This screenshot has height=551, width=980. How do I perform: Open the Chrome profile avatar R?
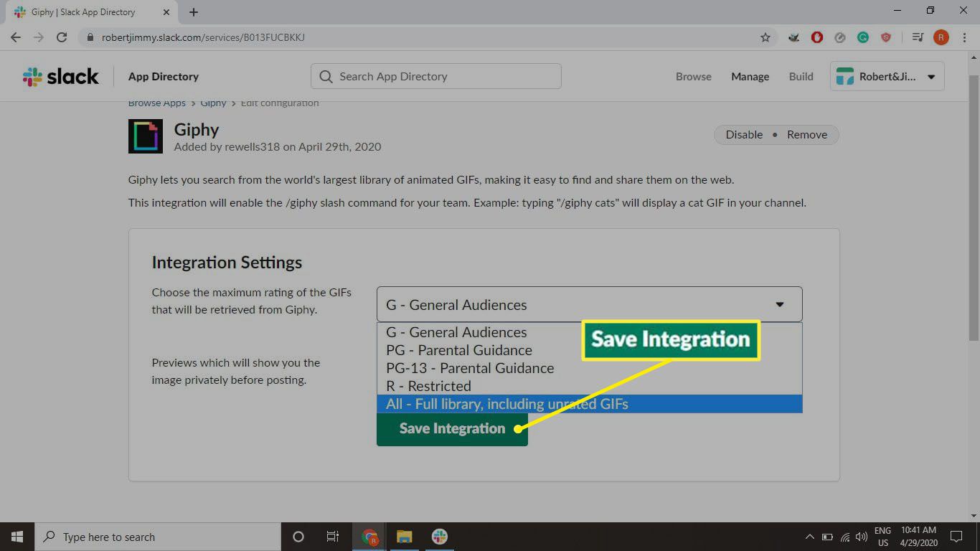941,37
